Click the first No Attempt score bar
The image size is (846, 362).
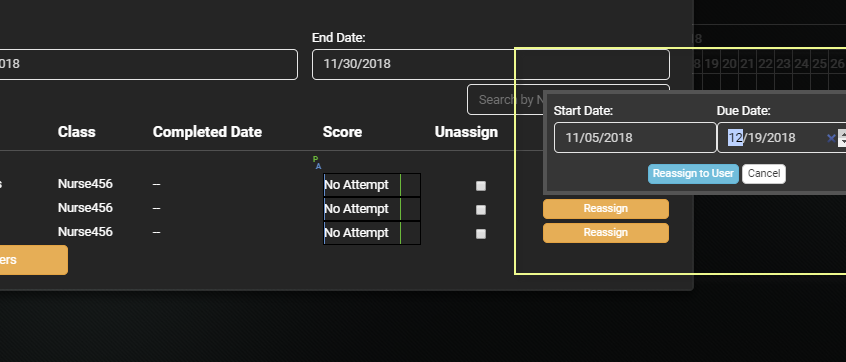(372, 185)
